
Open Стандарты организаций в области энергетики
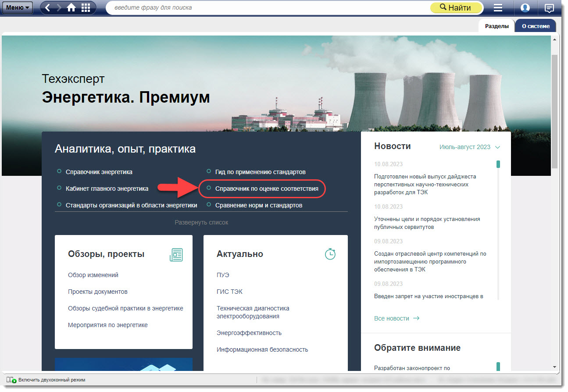(131, 205)
